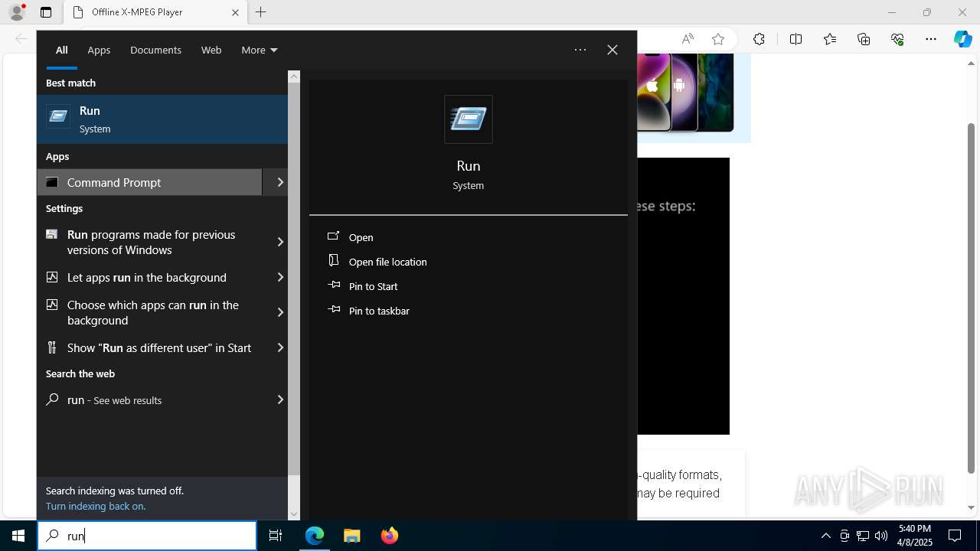Click the large Run icon in preview pane
Screen dimensions: 980x551
click(x=468, y=119)
